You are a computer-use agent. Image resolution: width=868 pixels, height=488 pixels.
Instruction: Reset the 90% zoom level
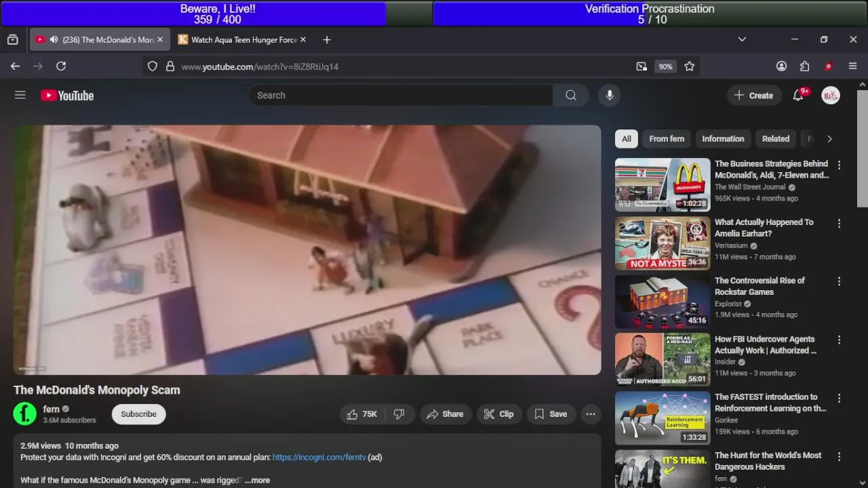tap(665, 66)
